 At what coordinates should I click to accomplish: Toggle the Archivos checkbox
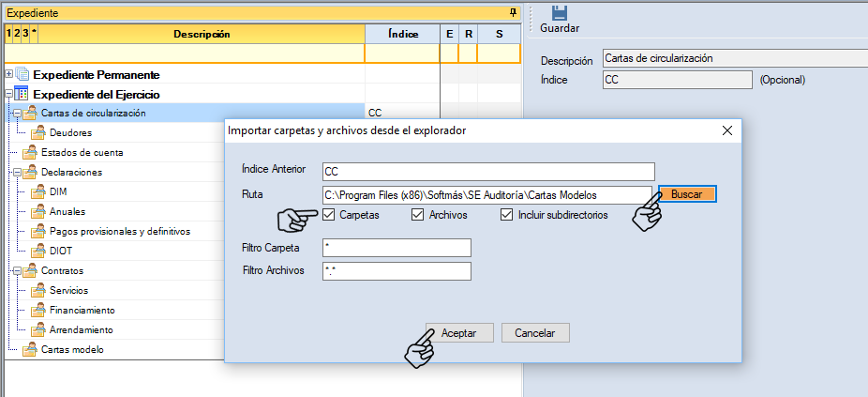click(418, 215)
